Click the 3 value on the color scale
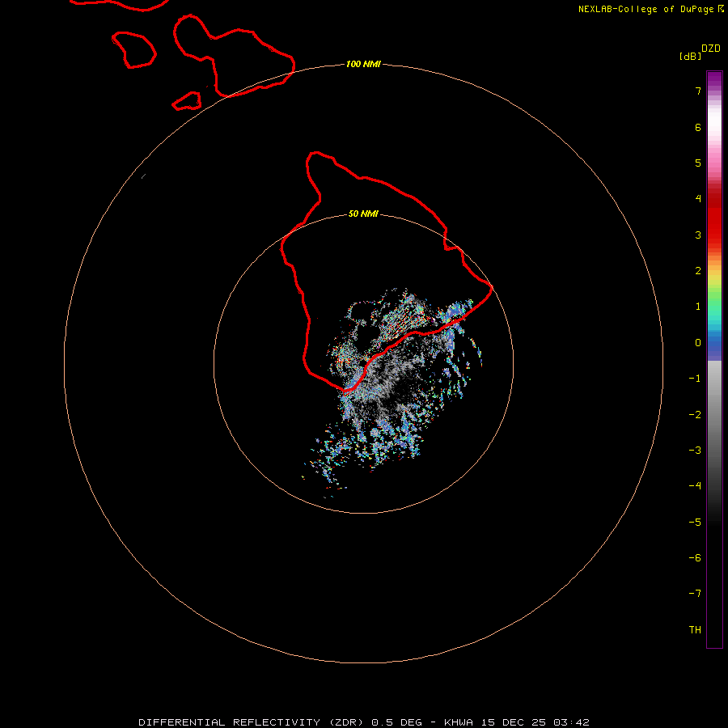This screenshot has height=728, width=728. (x=698, y=235)
